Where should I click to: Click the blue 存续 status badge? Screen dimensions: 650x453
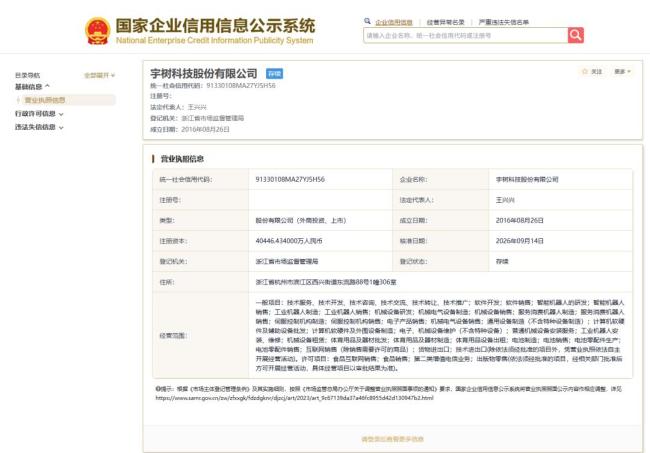coord(274,74)
